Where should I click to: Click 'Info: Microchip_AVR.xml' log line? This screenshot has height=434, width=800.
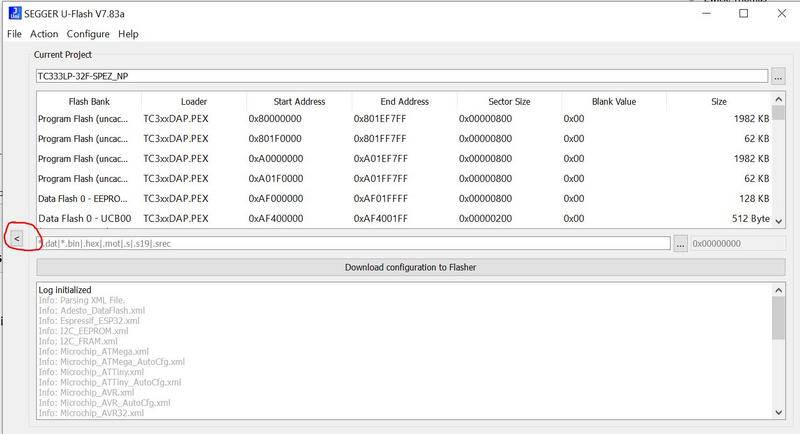(86, 392)
